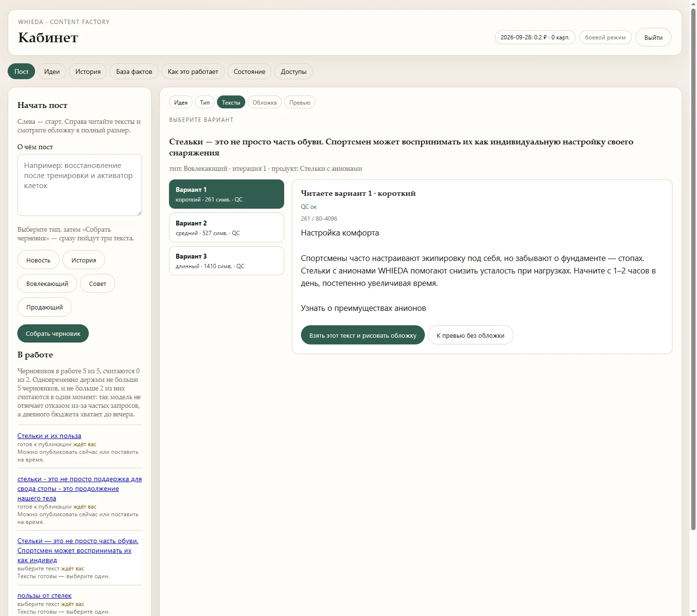Open the История top navigation tab
The width and height of the screenshot is (697, 616).
88,71
